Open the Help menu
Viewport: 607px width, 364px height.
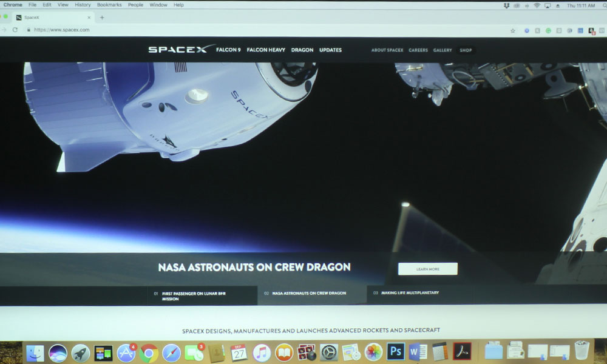(178, 5)
